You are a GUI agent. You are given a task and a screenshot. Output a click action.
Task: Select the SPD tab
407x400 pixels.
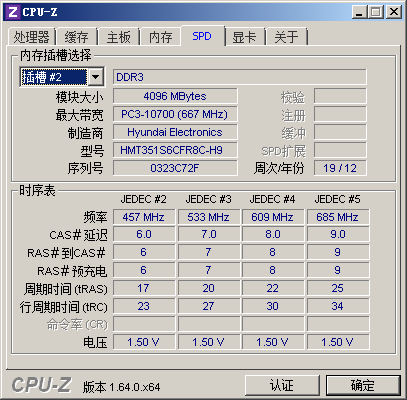click(x=202, y=36)
